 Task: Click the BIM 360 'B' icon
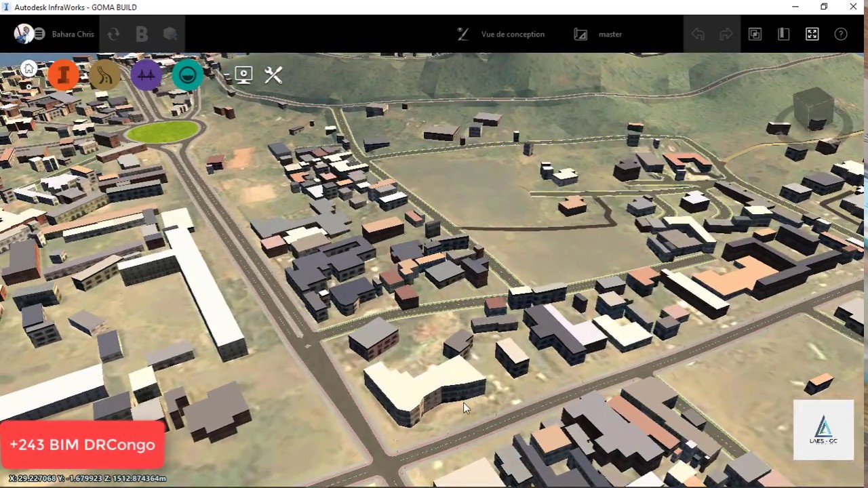(142, 34)
